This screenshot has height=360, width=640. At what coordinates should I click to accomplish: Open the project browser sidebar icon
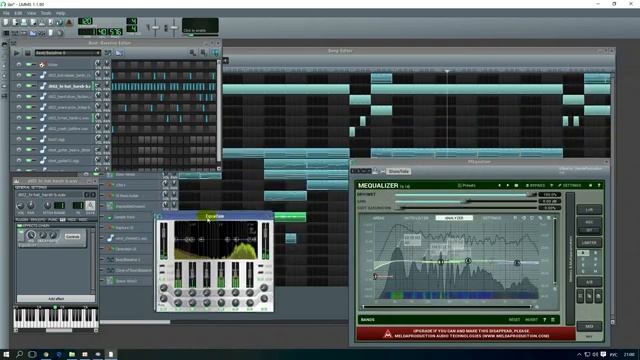pos(4,55)
